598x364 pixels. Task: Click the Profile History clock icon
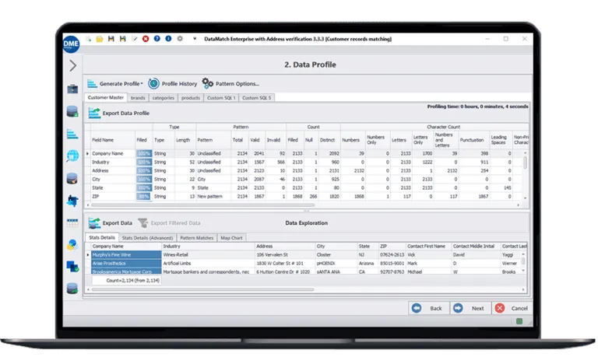[x=153, y=83]
